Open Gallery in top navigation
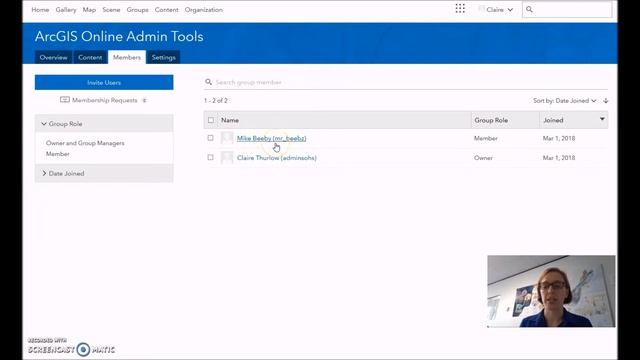Viewport: 640px width, 360px height. pyautogui.click(x=66, y=9)
